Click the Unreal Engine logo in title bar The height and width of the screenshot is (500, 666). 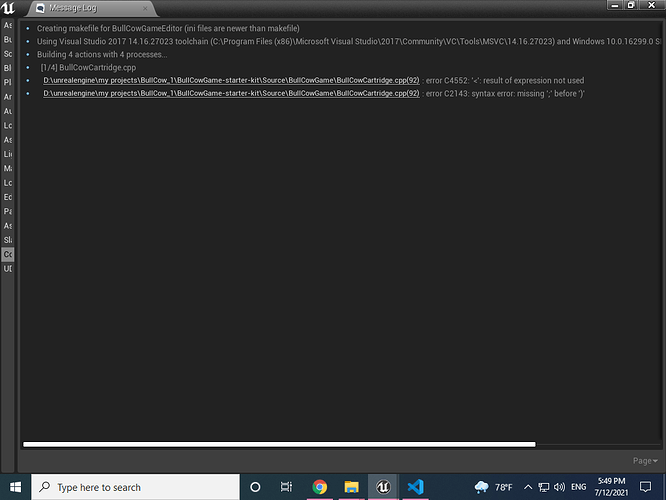pyautogui.click(x=8, y=8)
